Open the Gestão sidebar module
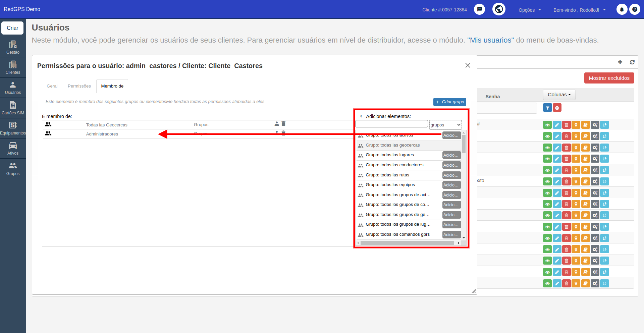644x333 pixels. [x=13, y=47]
